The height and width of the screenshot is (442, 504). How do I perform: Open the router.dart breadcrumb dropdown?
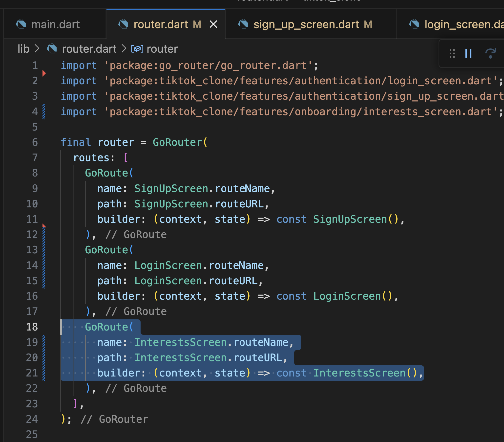pyautogui.click(x=89, y=49)
